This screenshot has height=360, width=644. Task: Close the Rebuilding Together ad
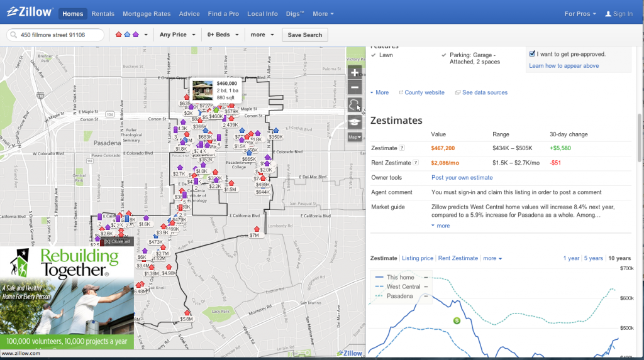click(117, 241)
